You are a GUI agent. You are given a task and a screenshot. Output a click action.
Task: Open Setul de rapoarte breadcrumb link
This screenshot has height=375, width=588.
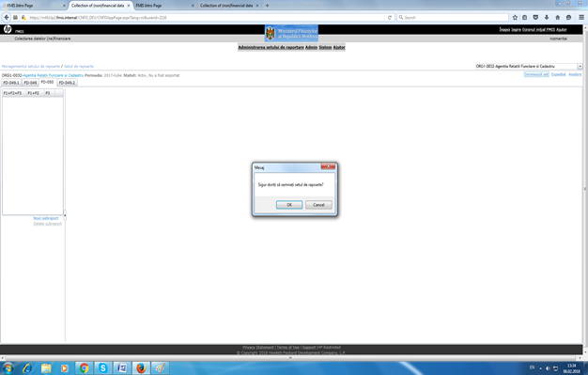coord(79,66)
